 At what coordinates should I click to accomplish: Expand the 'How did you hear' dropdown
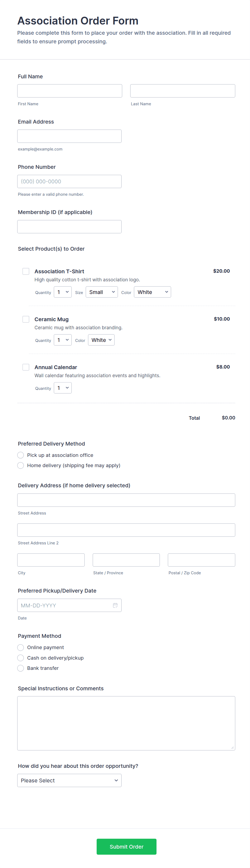69,780
